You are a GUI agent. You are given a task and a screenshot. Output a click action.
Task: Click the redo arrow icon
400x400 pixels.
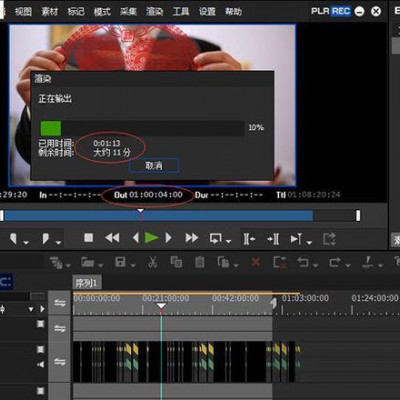[x=335, y=262]
